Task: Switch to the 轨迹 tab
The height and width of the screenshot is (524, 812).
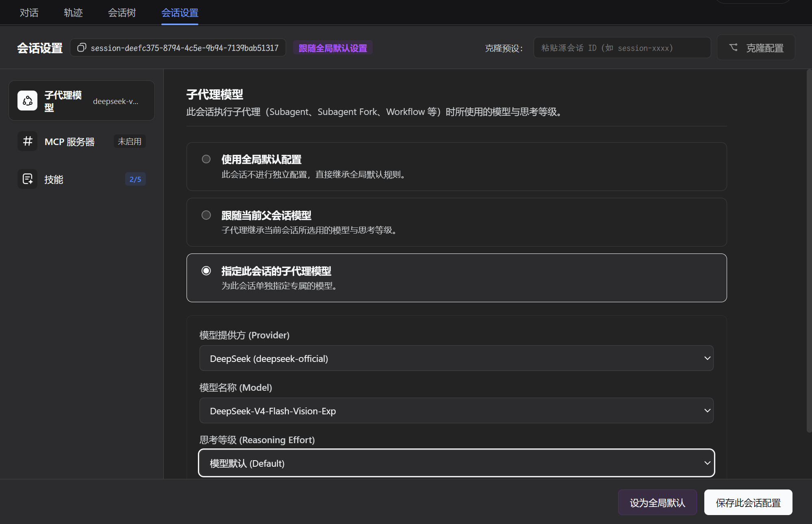Action: coord(73,13)
